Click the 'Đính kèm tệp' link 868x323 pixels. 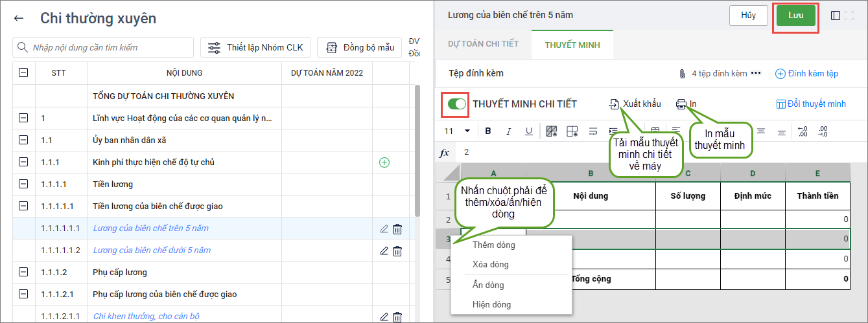coord(807,74)
